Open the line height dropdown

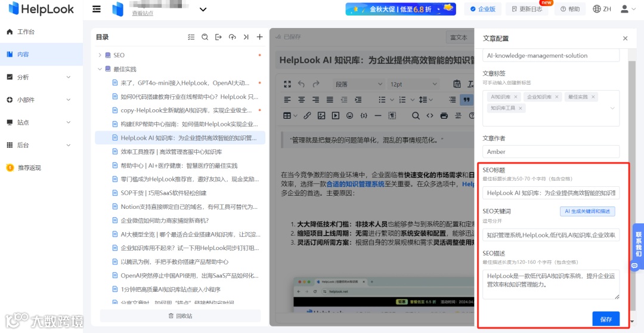426,100
